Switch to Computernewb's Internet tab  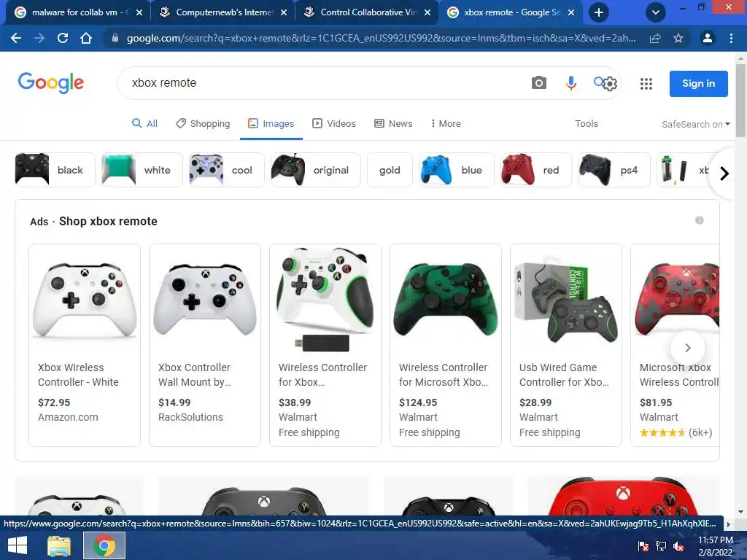point(224,12)
